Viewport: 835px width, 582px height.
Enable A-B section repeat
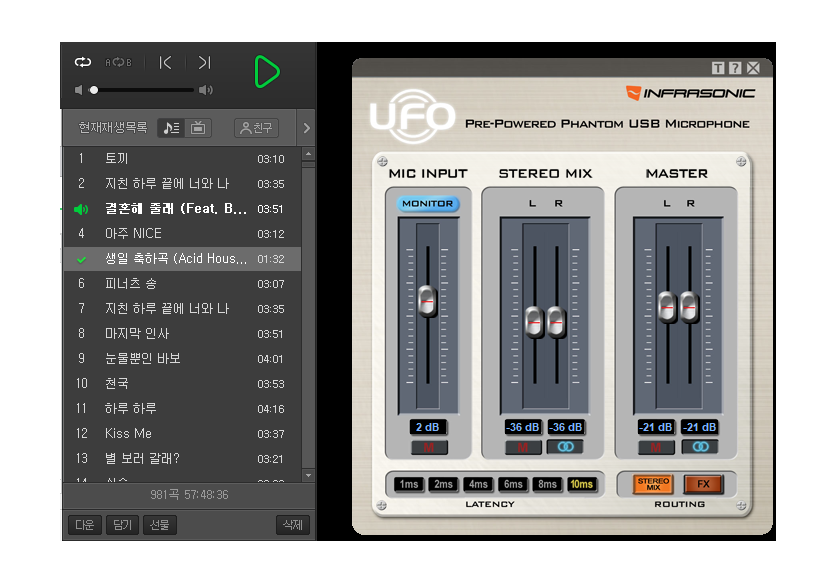[x=118, y=63]
